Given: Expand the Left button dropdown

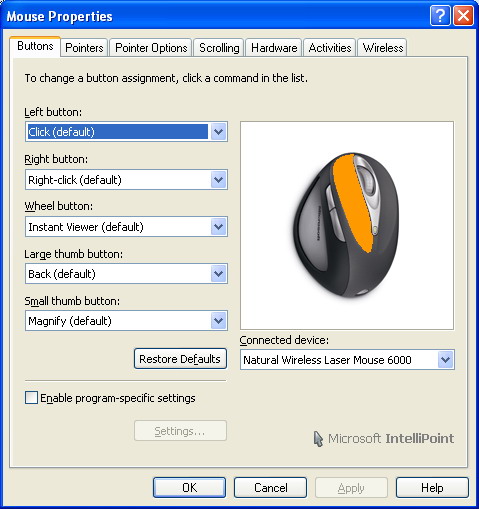Looking at the screenshot, I should coord(219,132).
